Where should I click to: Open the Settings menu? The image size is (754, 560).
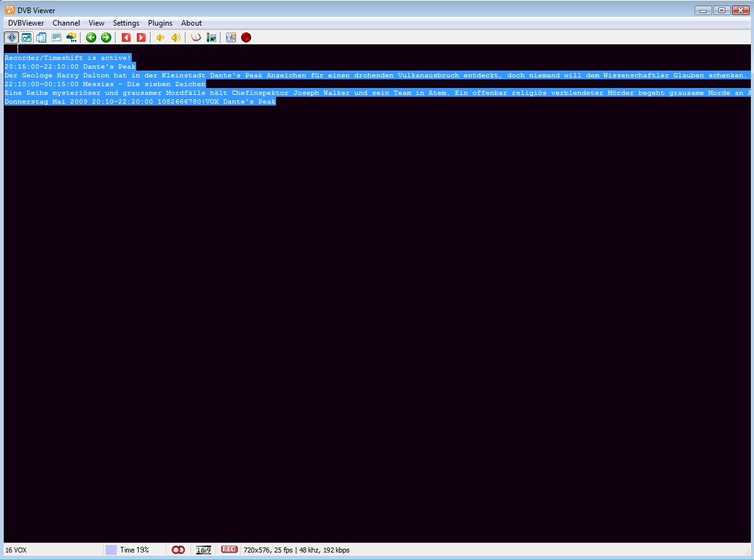point(126,23)
